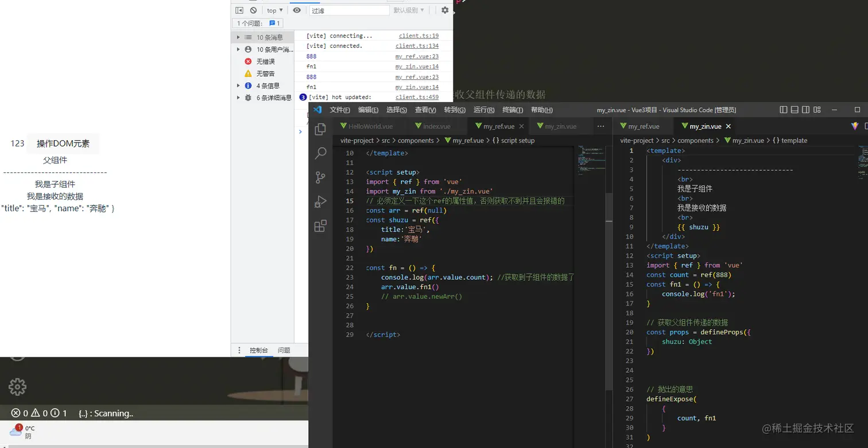The width and height of the screenshot is (868, 448).
Task: Open the top context dropdown in console
Action: tap(275, 10)
